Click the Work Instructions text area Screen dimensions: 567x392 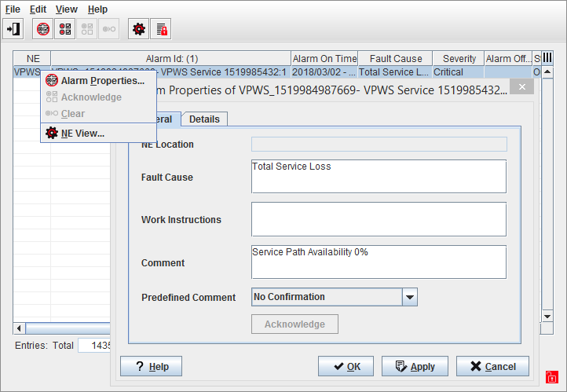[379, 219]
